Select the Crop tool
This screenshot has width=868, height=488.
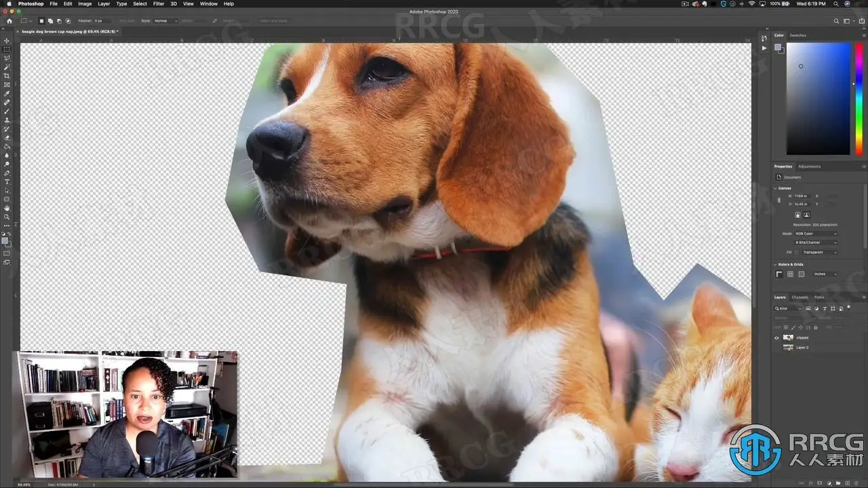(x=7, y=76)
